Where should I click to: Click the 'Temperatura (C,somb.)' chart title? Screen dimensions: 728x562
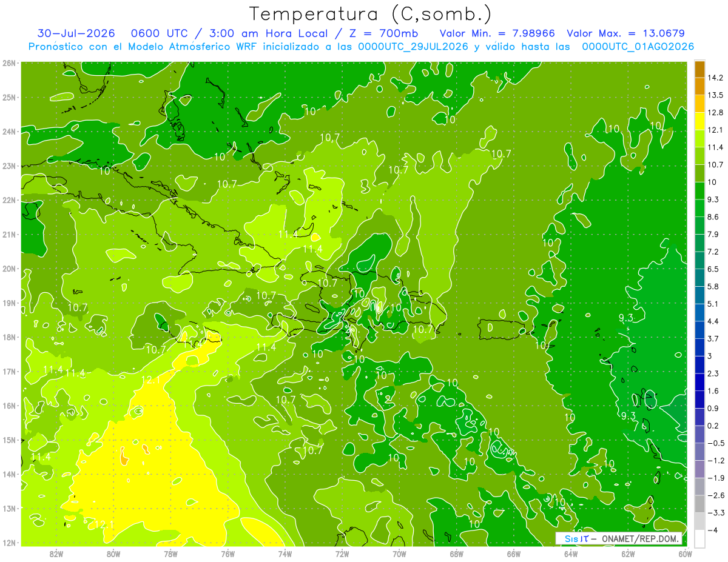(371, 13)
